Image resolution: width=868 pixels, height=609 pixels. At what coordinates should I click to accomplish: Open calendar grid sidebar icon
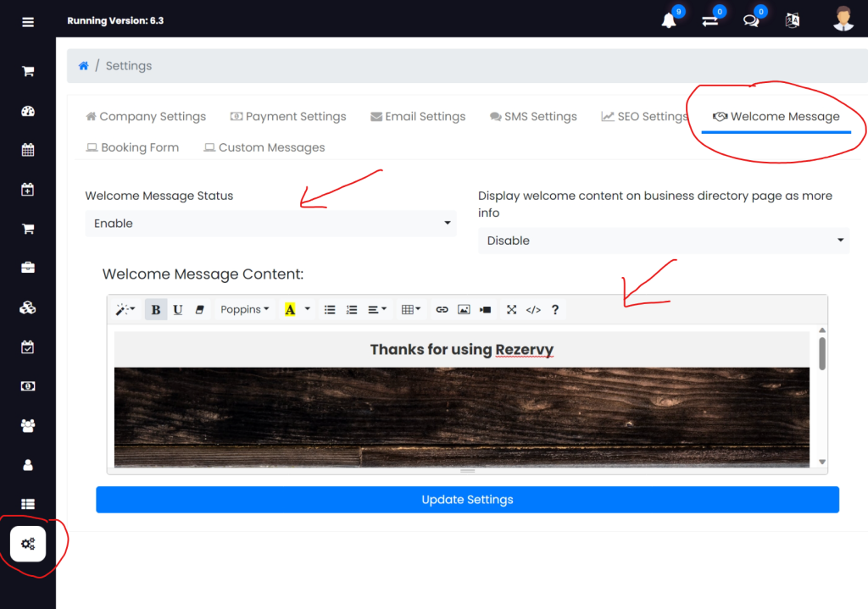28,150
